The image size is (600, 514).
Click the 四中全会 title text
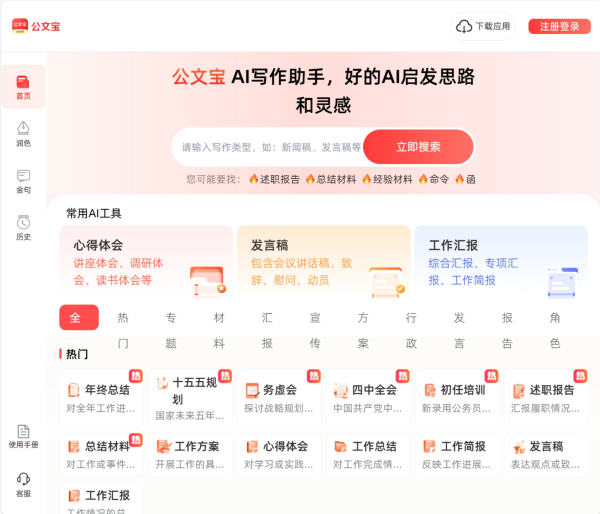tap(374, 390)
